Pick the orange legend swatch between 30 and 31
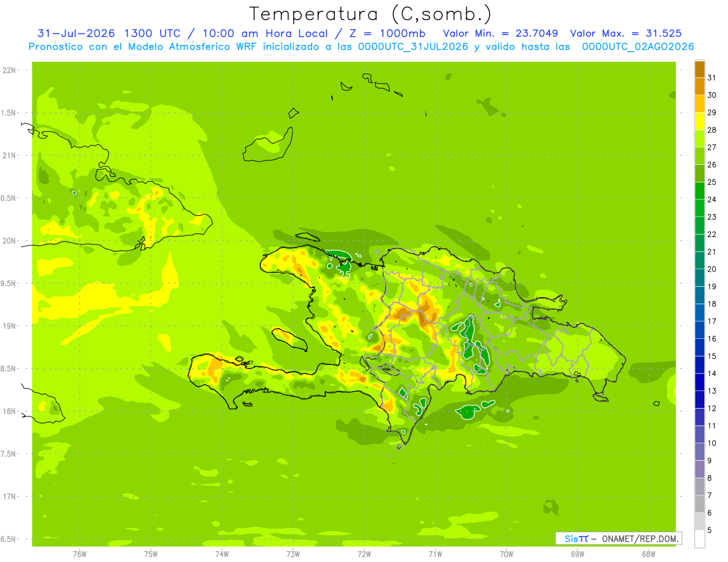728x562 pixels. [x=699, y=87]
